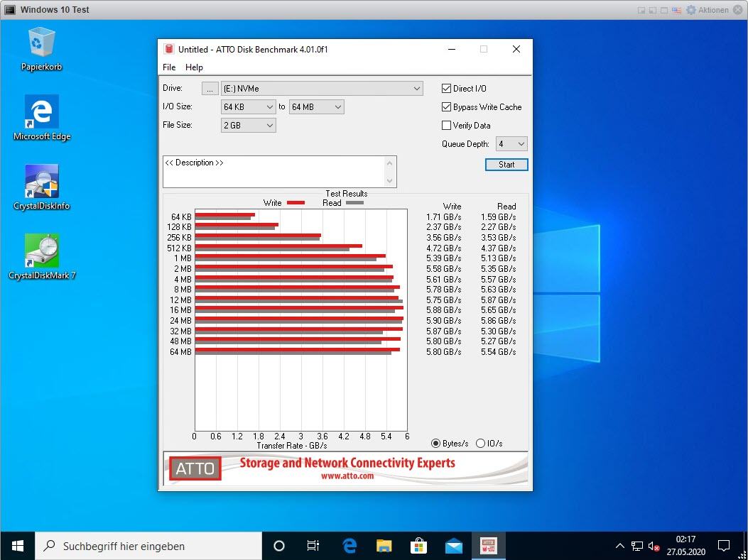This screenshot has width=748, height=560.
Task: Open the Windows Start menu
Action: coord(18,546)
